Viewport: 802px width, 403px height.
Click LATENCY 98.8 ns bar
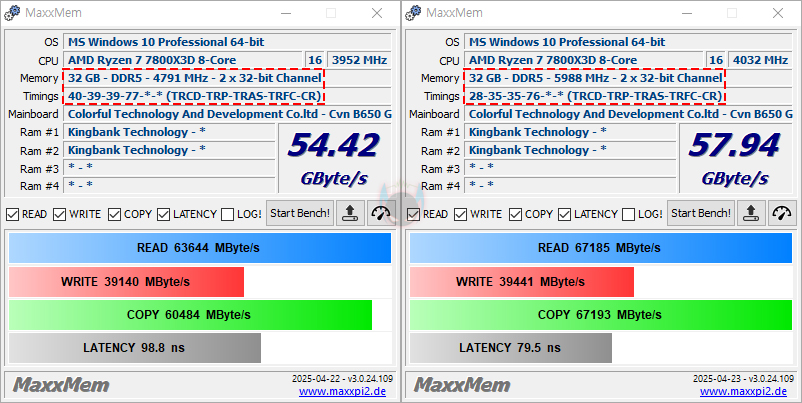(135, 348)
